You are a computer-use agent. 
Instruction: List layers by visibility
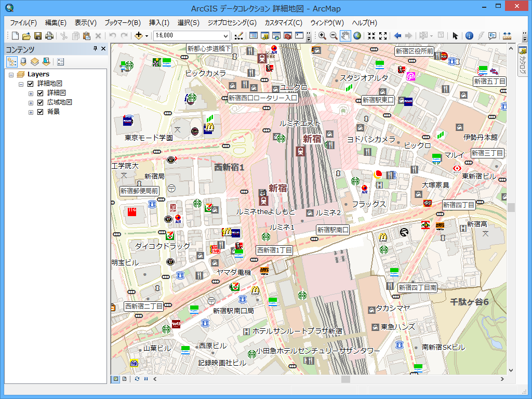(35, 62)
